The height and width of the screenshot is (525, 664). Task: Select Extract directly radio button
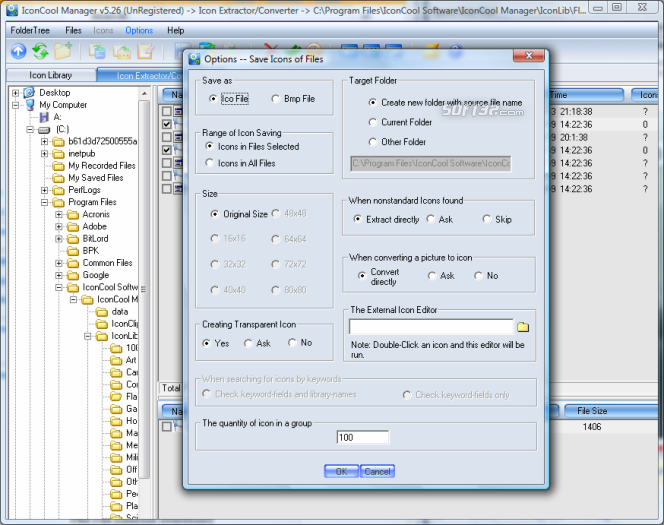[x=357, y=219]
